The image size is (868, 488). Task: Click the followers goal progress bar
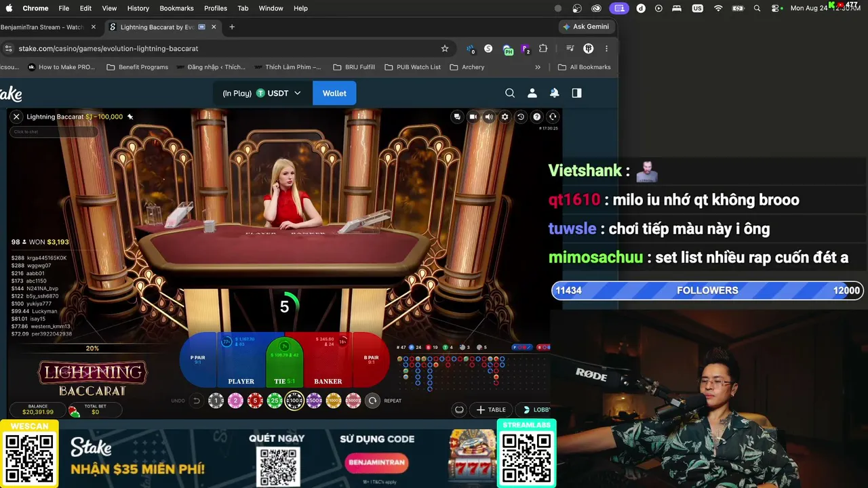click(x=707, y=290)
